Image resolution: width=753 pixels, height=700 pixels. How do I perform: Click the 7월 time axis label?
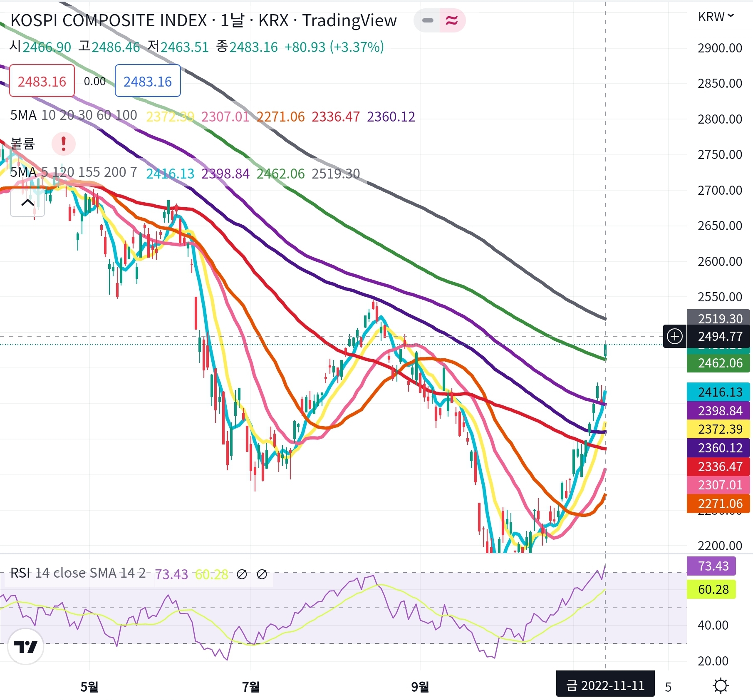(251, 686)
